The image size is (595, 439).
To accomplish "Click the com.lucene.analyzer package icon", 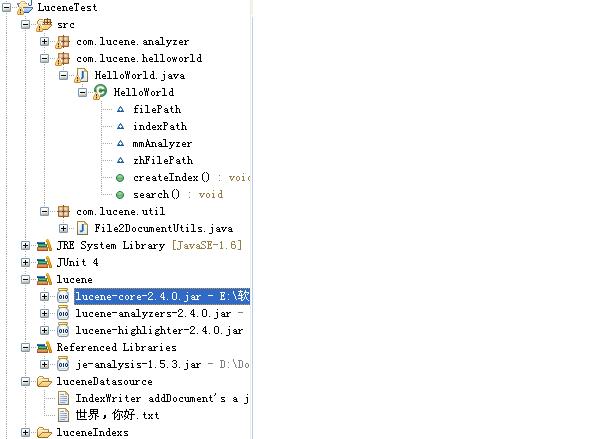I will click(x=63, y=42).
